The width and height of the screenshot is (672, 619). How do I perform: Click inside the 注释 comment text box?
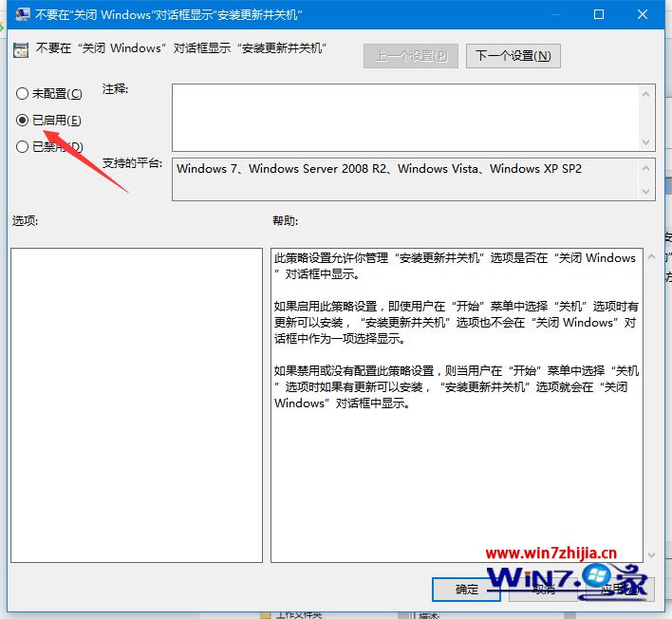click(x=405, y=118)
